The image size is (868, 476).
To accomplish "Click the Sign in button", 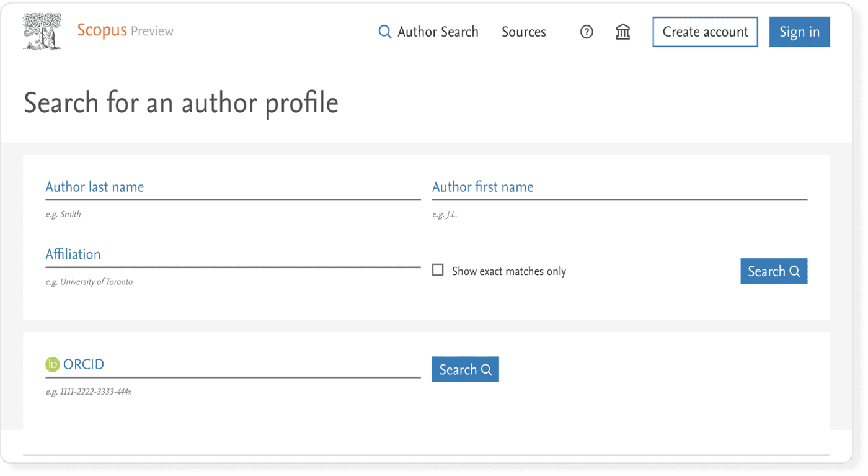I will [x=799, y=32].
